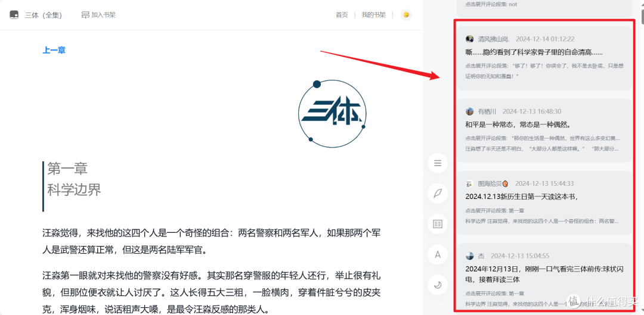Open 我的书架 in top navigation
The height and width of the screenshot is (315, 644).
[x=373, y=15]
